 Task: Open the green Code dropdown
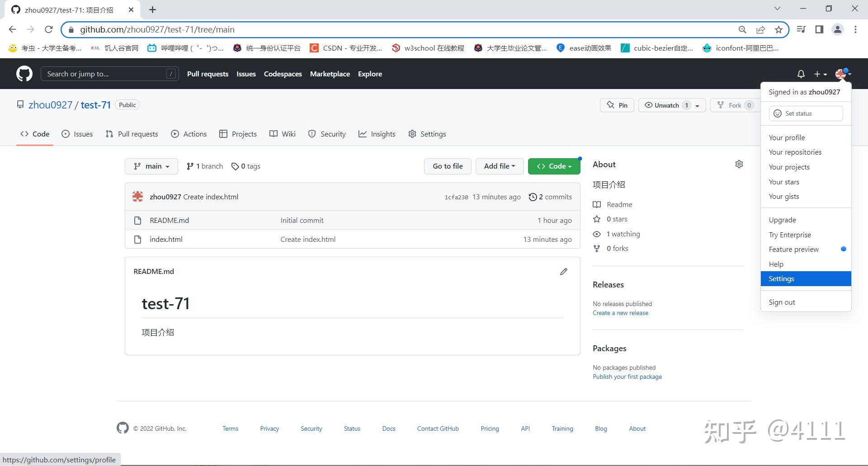(x=554, y=166)
